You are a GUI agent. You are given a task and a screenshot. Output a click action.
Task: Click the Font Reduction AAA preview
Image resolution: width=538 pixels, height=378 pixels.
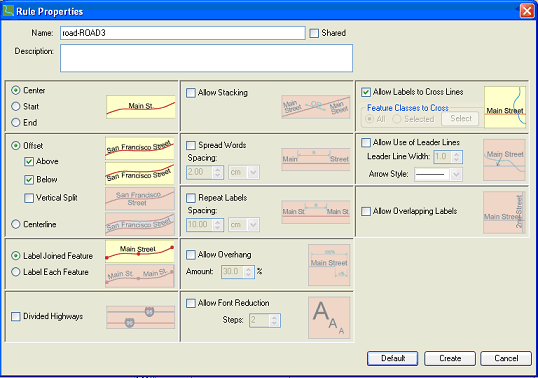[329, 318]
